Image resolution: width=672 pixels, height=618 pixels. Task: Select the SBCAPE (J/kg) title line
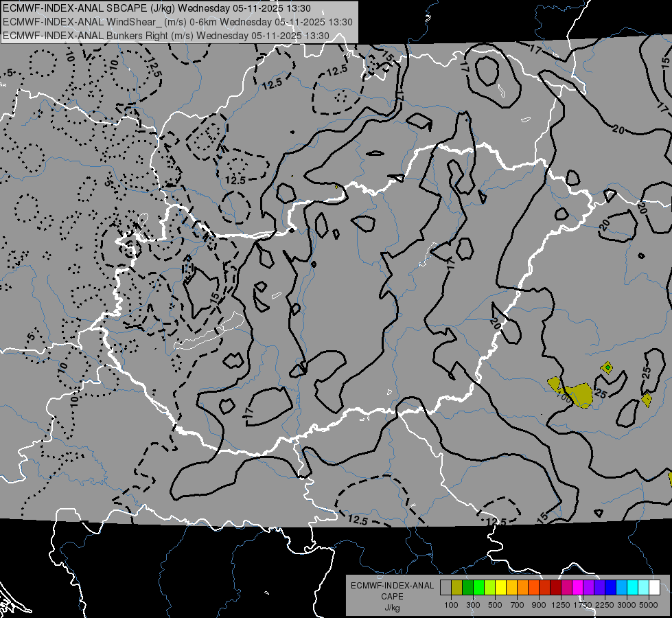[157, 8]
